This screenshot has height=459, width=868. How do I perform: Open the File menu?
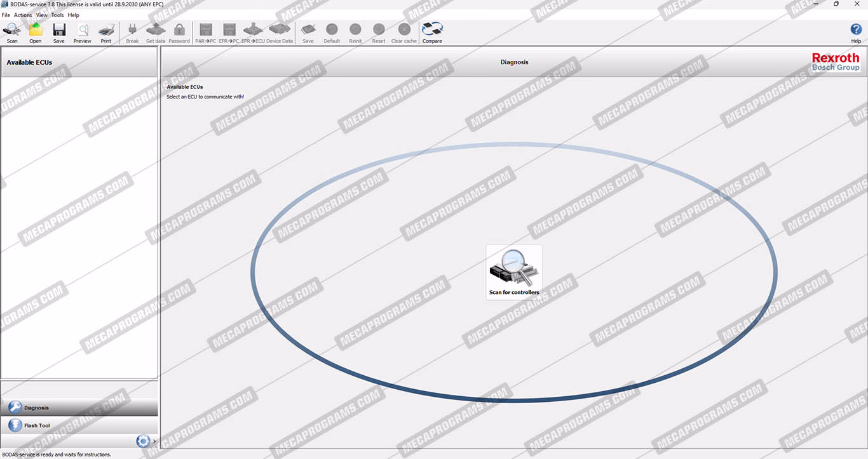tap(6, 15)
